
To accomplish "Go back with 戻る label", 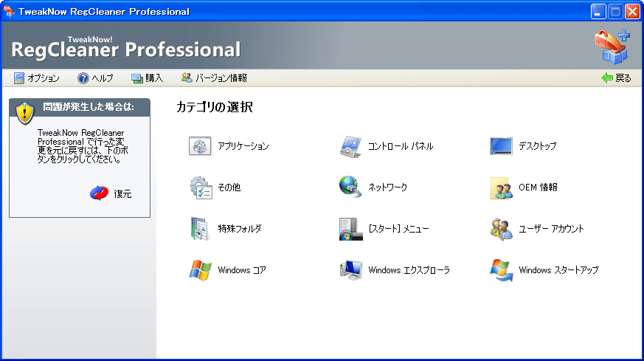I will [623, 78].
